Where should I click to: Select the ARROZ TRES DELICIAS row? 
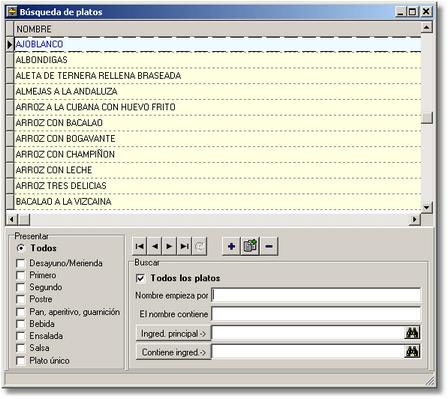tap(217, 186)
